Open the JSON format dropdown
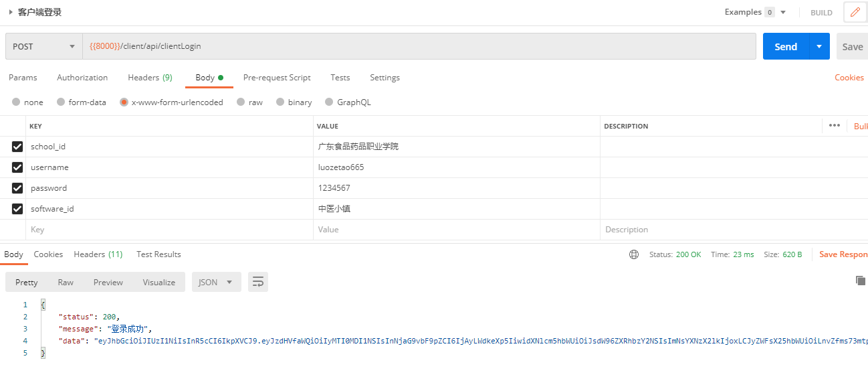The width and height of the screenshot is (868, 385). [x=216, y=282]
